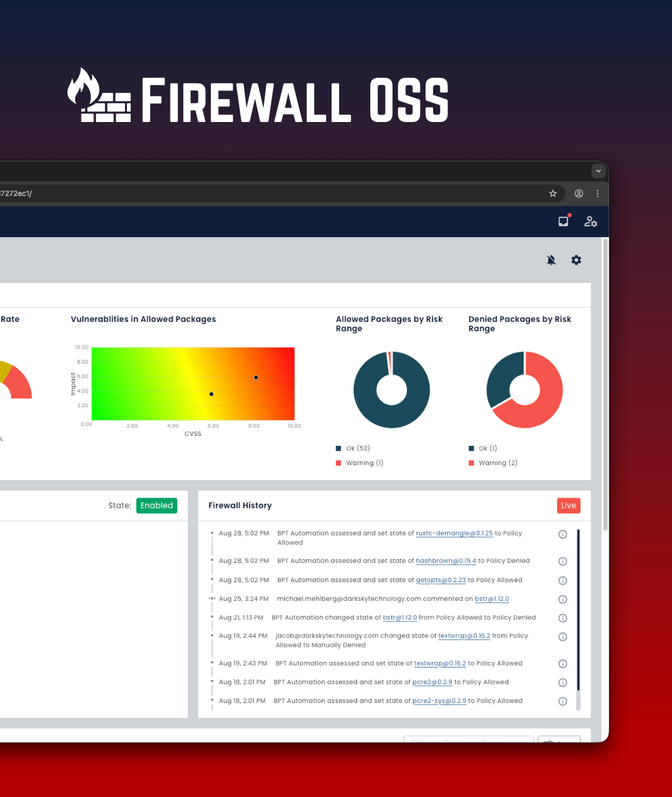Open the pcre2-sys@0.2.9 link
Viewport: 672px width, 797px height.
point(439,701)
